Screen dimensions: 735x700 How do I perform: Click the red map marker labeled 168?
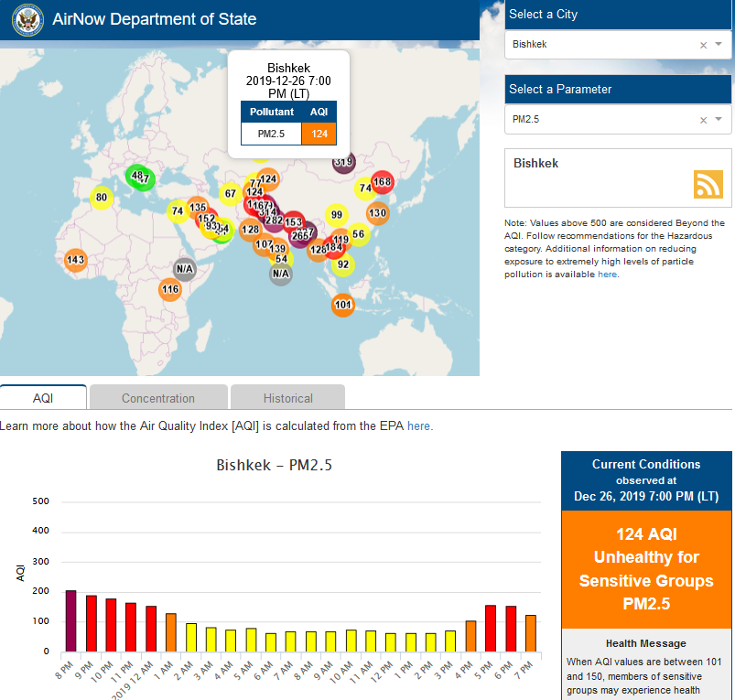click(x=382, y=182)
